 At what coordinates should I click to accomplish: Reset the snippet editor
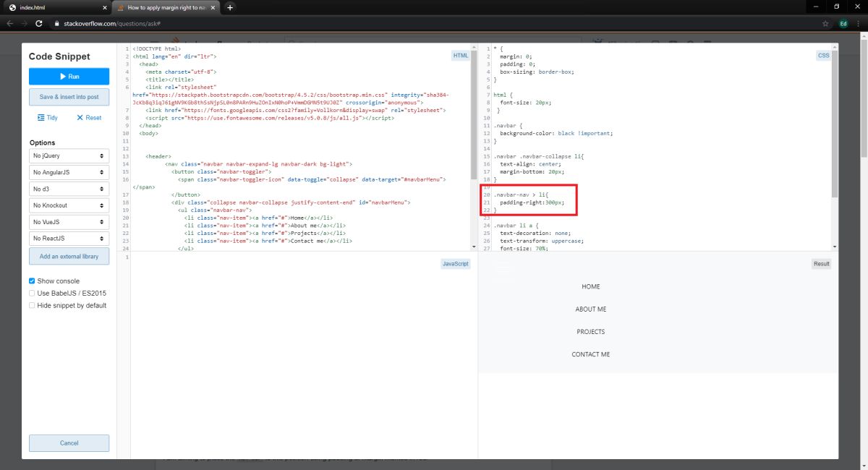89,117
